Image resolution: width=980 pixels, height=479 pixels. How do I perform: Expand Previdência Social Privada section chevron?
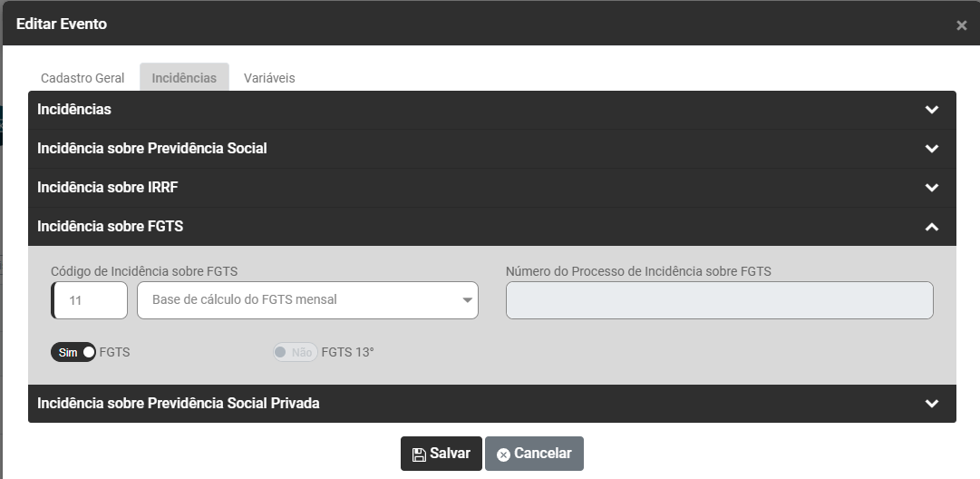pyautogui.click(x=931, y=404)
